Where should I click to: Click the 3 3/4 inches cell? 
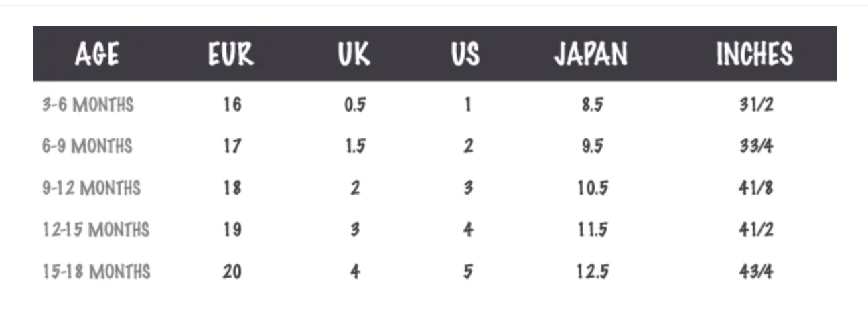(x=755, y=146)
